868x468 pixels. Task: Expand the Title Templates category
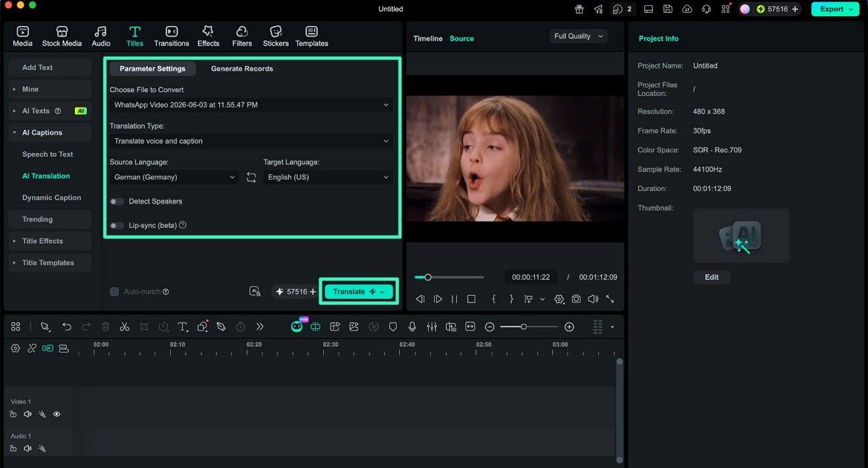[x=50, y=263]
